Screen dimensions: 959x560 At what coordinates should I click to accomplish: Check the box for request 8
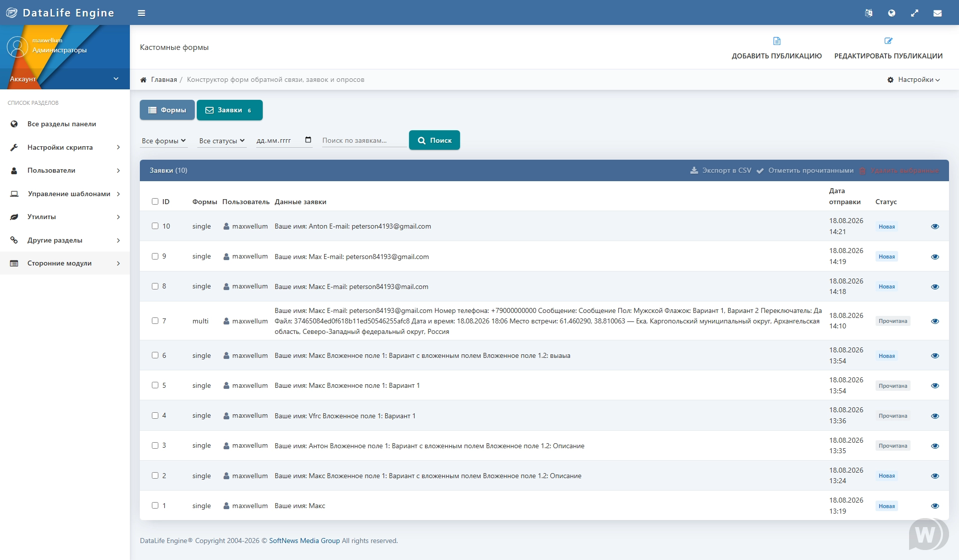click(x=155, y=286)
